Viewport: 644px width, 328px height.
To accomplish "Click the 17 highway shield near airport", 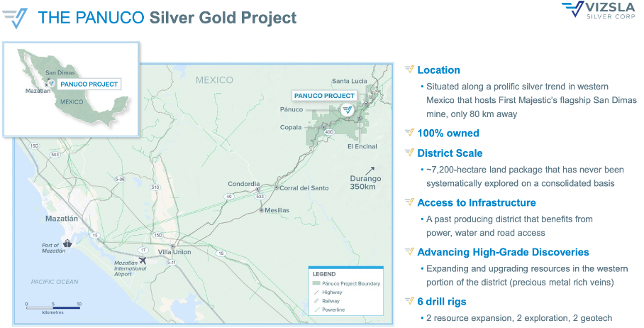I will coord(143,250).
